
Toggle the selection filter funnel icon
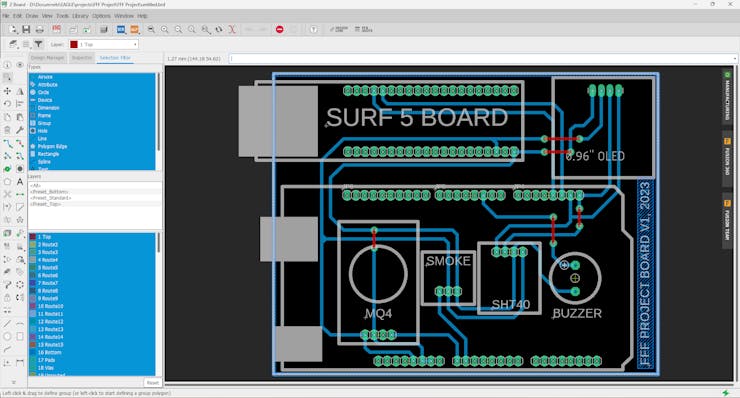(38, 44)
